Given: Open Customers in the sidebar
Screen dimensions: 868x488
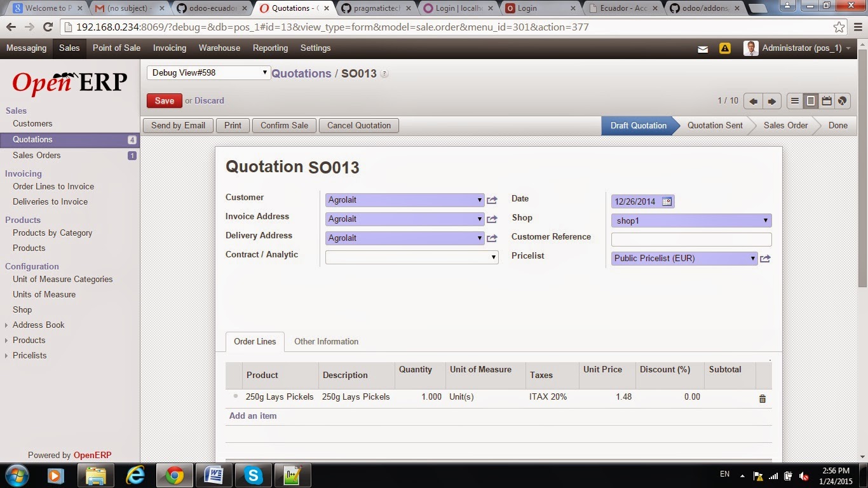Looking at the screenshot, I should coord(32,124).
